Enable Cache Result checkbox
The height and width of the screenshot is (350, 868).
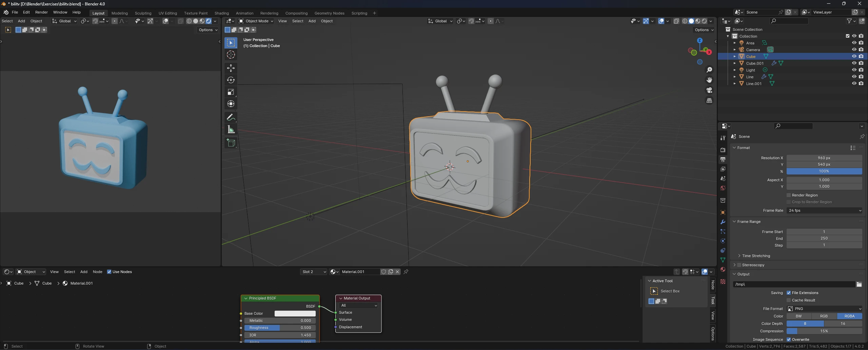789,300
